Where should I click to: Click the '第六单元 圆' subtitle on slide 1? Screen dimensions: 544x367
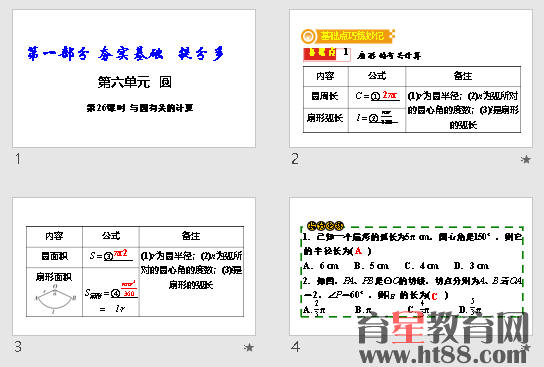(x=135, y=82)
